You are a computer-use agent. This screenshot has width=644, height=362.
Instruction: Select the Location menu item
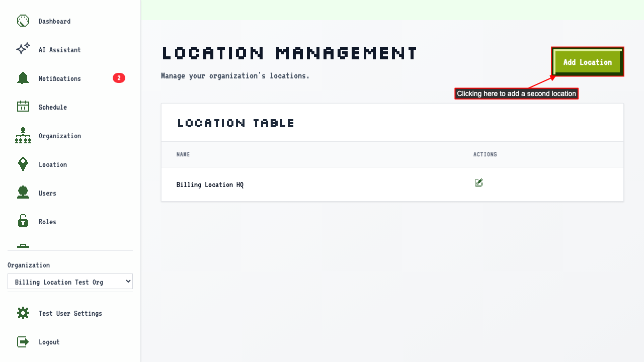(70, 164)
